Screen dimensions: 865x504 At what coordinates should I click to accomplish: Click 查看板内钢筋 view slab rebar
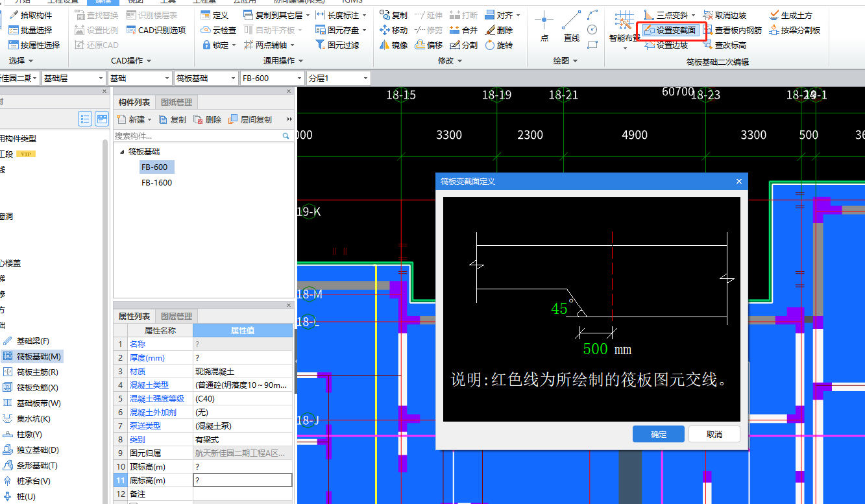pyautogui.click(x=733, y=30)
